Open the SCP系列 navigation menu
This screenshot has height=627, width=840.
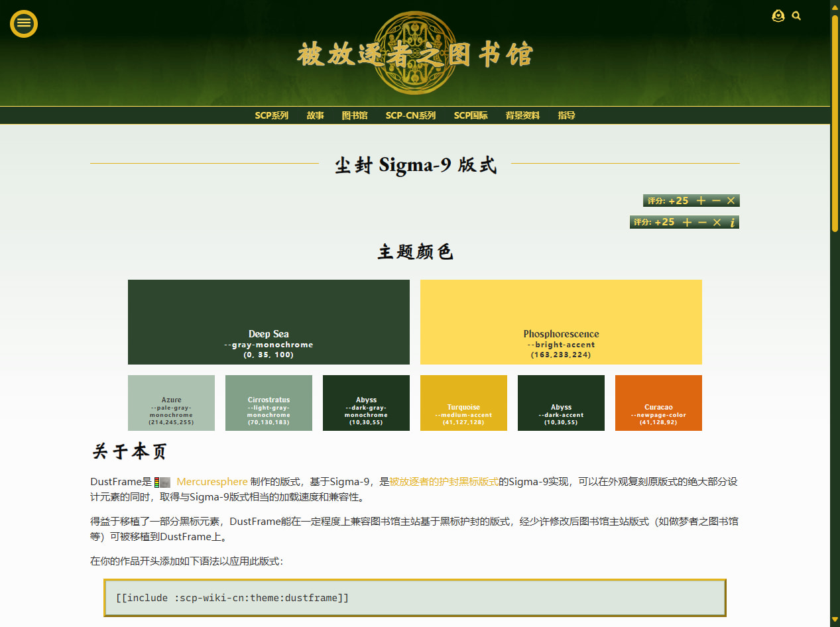coord(271,115)
